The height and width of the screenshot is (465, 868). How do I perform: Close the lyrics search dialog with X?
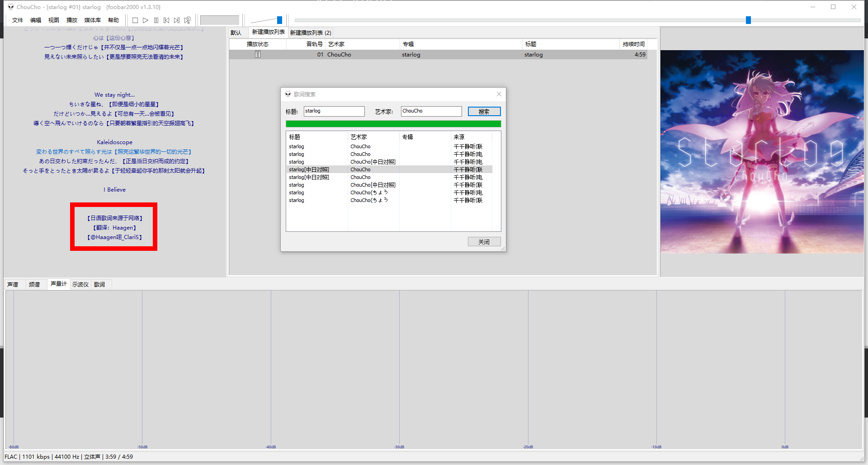pos(499,94)
